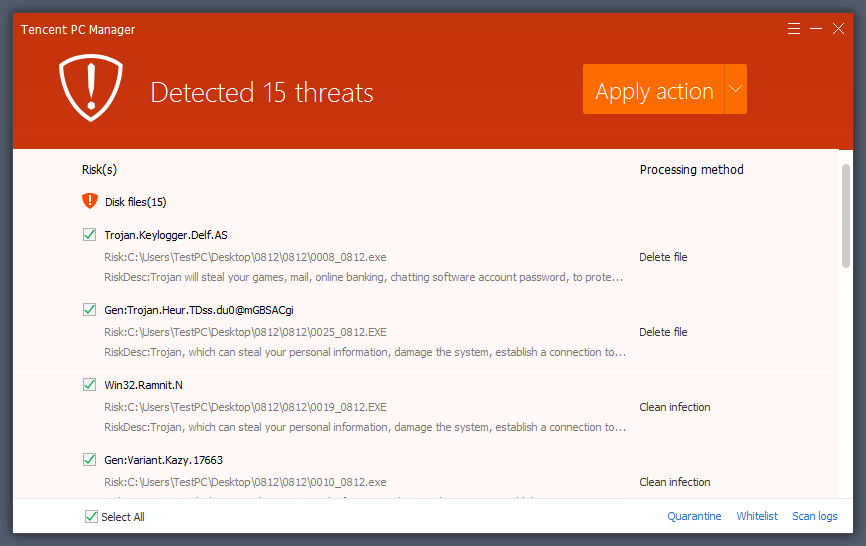Toggle the Gen:Variant.Kazy.17663 checkbox
Viewport: 866px width, 546px height.
pyautogui.click(x=90, y=460)
